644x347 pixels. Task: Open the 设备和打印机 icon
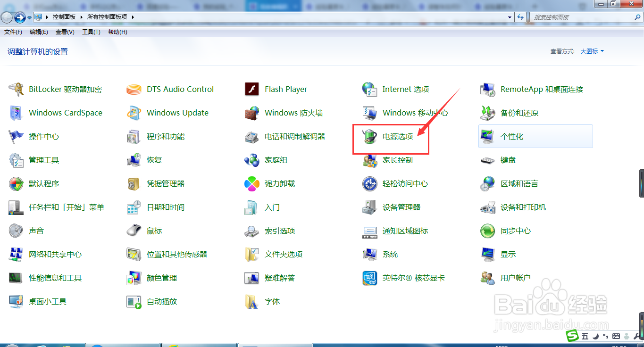pos(488,207)
